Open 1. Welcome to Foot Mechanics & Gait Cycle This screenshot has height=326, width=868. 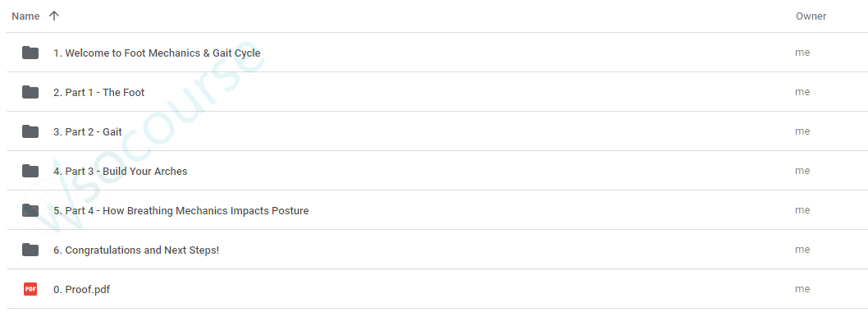coord(157,53)
